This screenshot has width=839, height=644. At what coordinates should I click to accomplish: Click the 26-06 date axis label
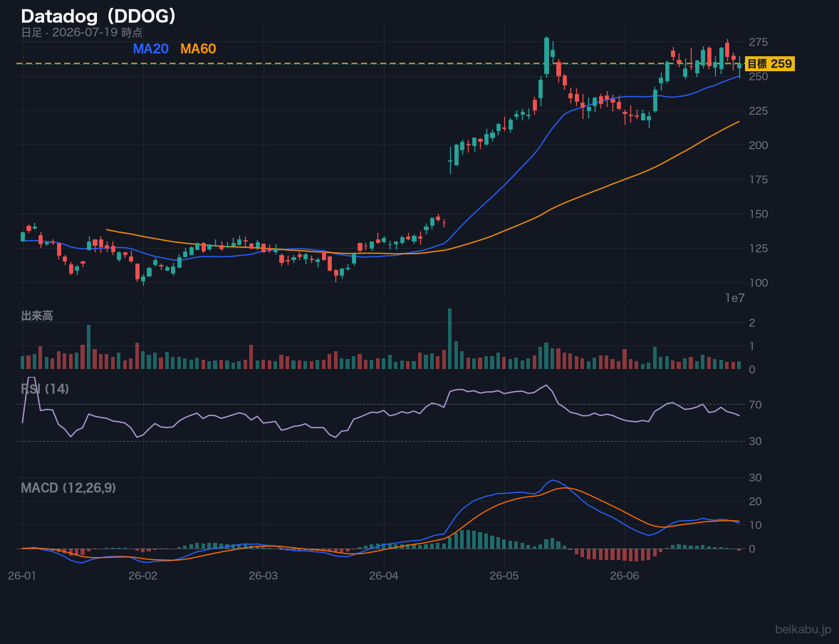pos(625,576)
